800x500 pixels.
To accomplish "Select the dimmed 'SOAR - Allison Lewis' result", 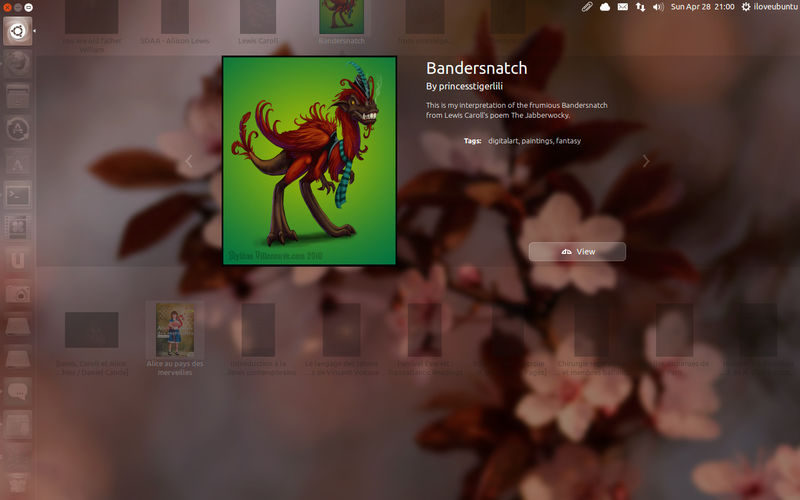I will (x=175, y=21).
